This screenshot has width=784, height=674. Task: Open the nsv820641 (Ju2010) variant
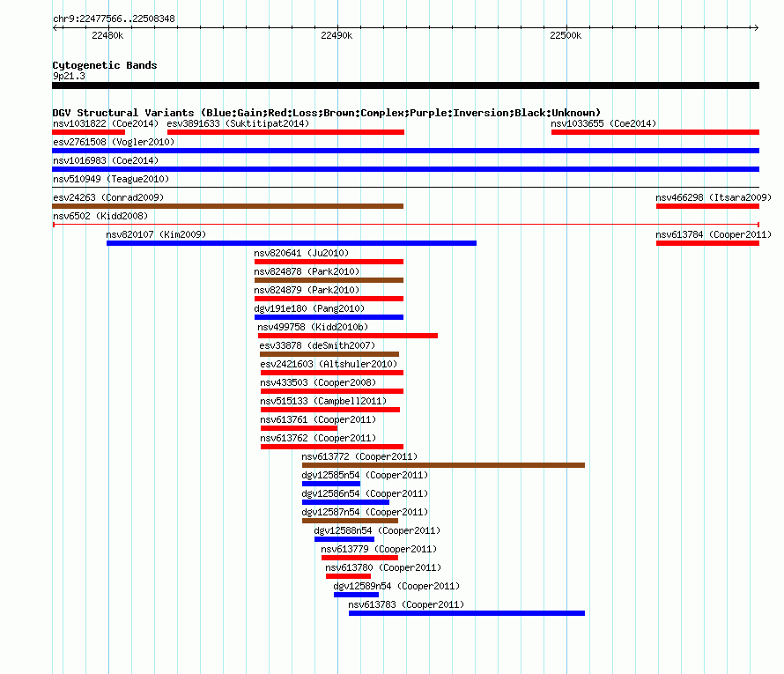pos(329,262)
